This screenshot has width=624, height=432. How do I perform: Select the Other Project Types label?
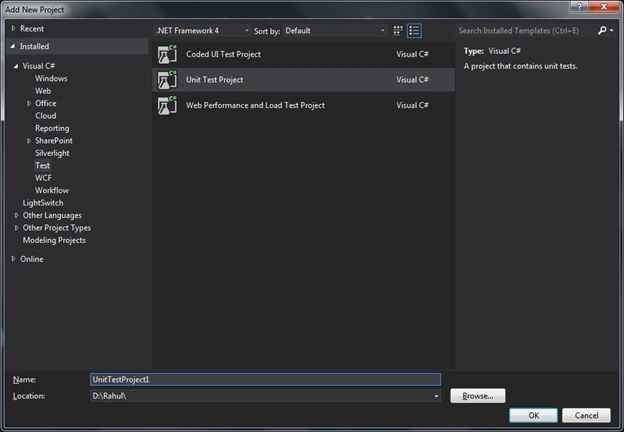(x=57, y=228)
